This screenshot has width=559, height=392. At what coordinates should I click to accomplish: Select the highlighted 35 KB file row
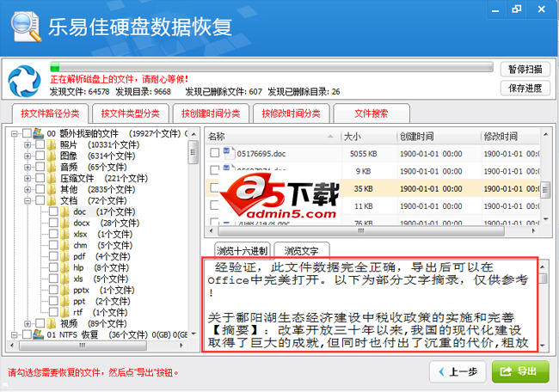tap(372, 188)
